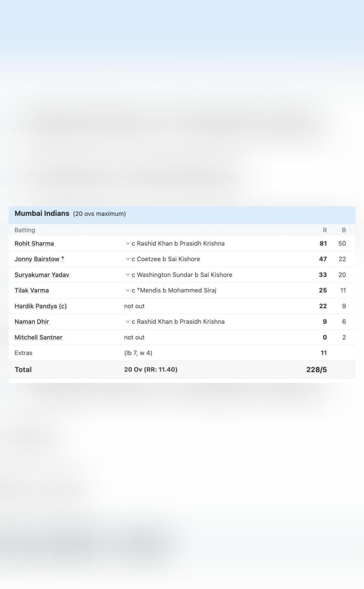Click the 20 Ov (RR: 11.40) text
The height and width of the screenshot is (589, 364).
pyautogui.click(x=151, y=370)
